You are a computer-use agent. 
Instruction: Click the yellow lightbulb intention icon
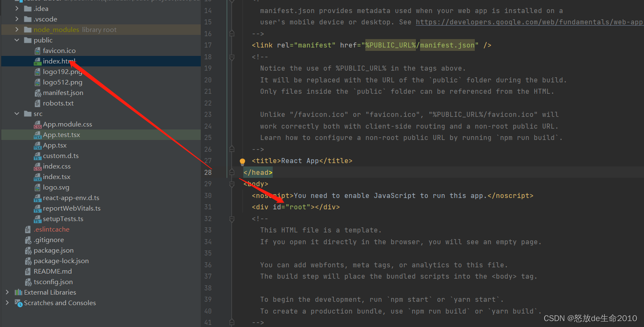click(242, 161)
